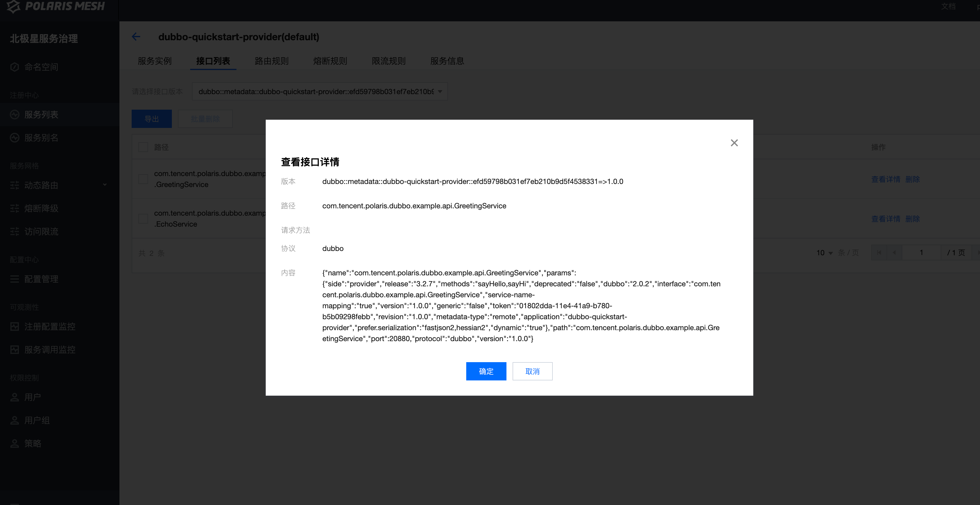Click the version value in the dialog
The image size is (980, 505).
coord(473,182)
